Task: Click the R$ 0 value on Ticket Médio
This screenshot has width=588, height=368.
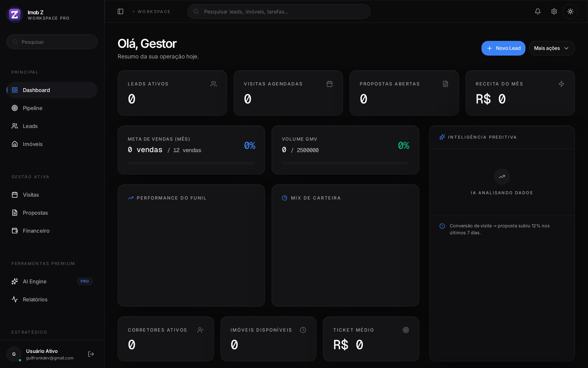Action: [x=348, y=345]
